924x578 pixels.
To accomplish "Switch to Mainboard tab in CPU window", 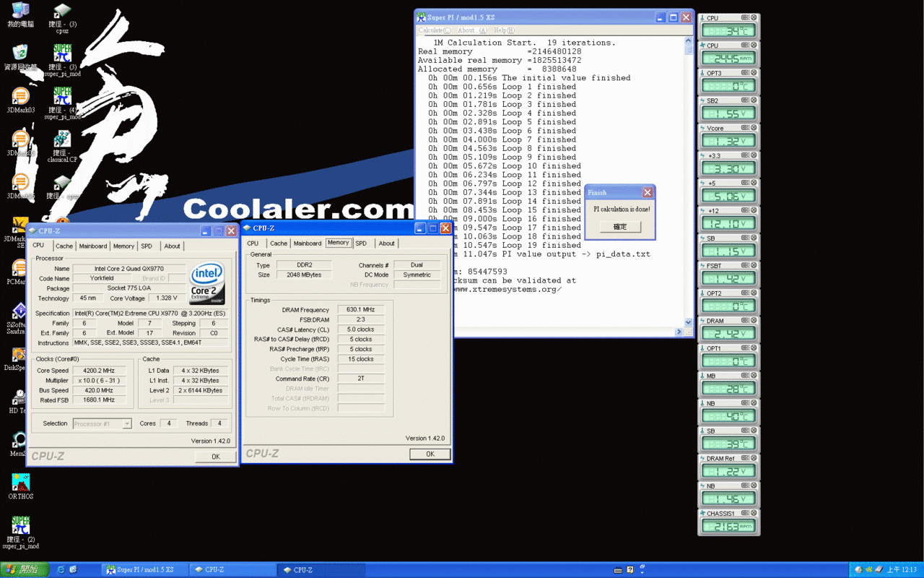I will point(93,246).
